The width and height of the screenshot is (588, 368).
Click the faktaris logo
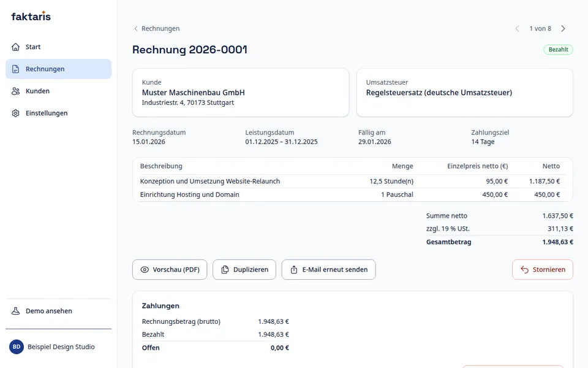click(x=31, y=16)
